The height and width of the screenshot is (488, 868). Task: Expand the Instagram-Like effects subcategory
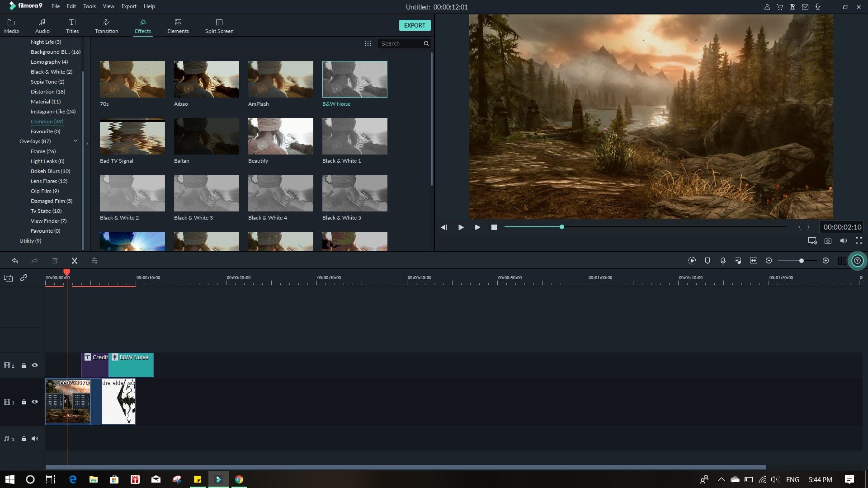(52, 112)
